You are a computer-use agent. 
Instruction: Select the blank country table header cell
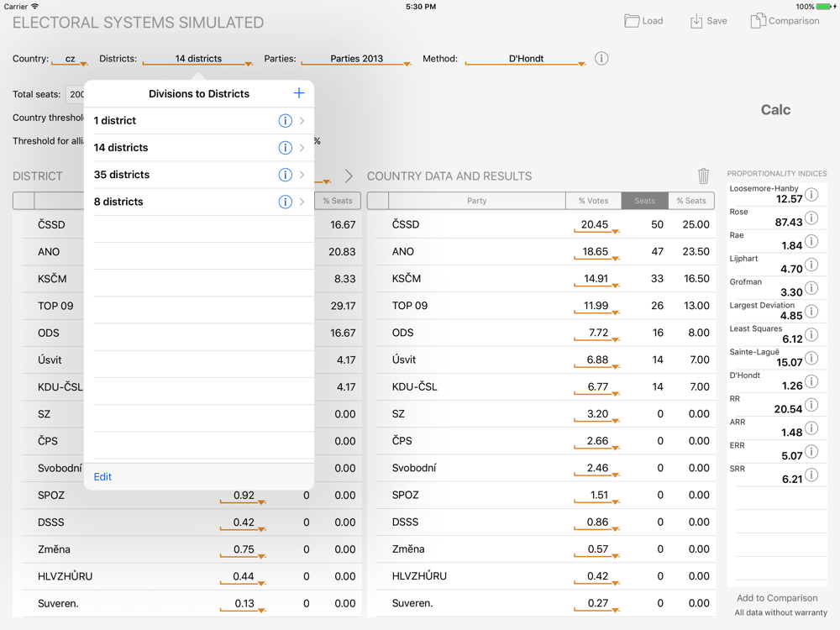378,201
